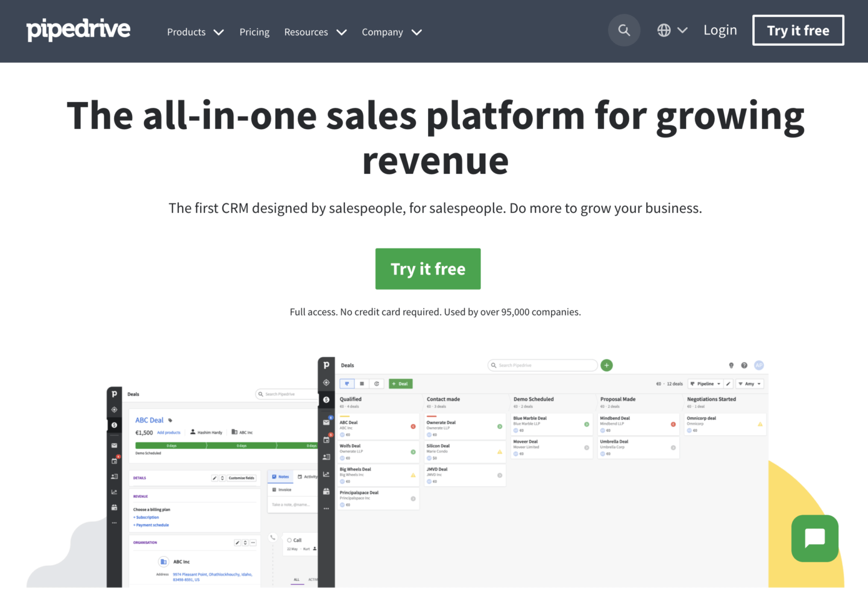Click the tag icon beside ABC Deal title

(170, 420)
